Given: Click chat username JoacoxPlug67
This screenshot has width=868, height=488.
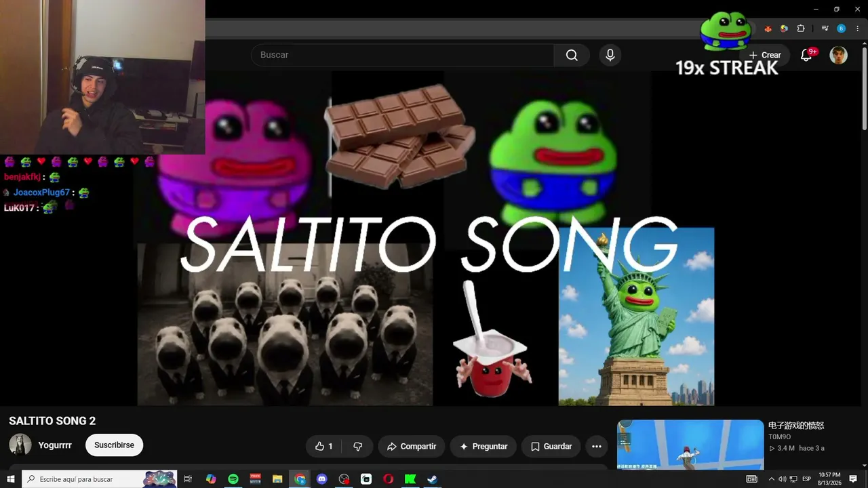Looking at the screenshot, I should [x=41, y=192].
